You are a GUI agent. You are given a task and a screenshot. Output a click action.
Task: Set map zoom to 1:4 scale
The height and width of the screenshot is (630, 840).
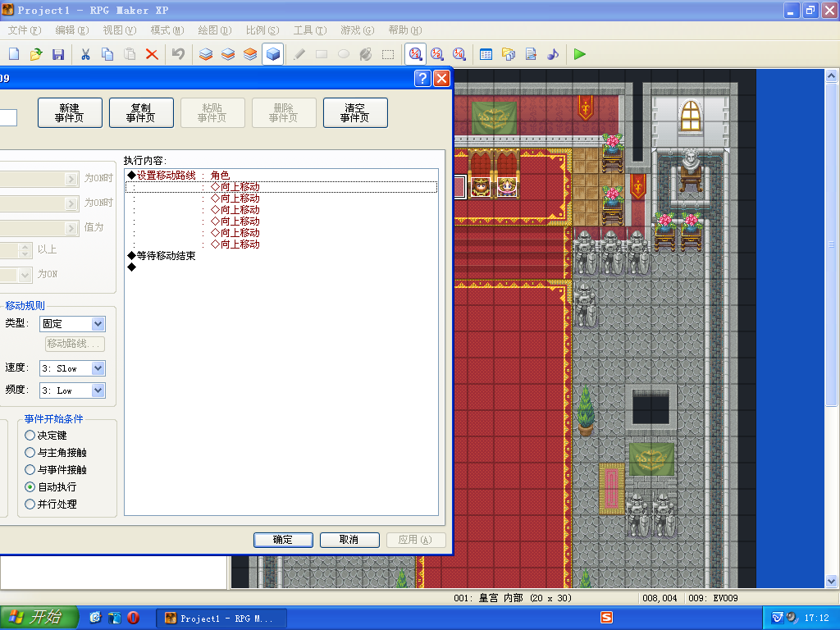[459, 54]
